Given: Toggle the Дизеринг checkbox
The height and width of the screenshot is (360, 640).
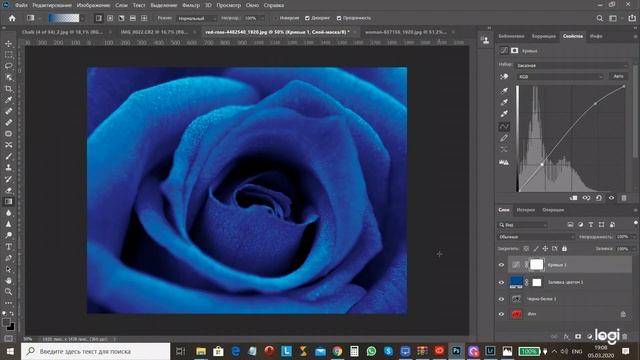Looking at the screenshot, I should [307, 18].
